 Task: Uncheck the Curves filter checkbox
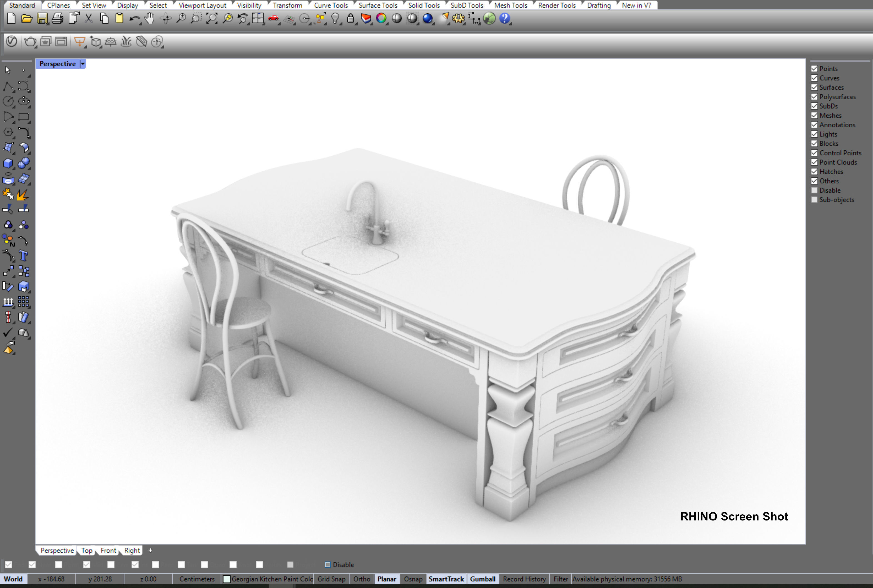(x=814, y=78)
